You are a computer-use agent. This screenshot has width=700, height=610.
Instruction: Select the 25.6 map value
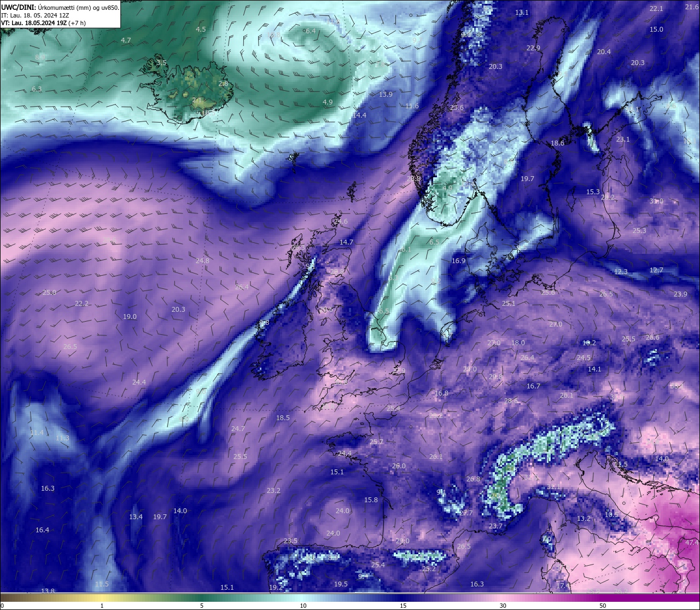point(548,293)
